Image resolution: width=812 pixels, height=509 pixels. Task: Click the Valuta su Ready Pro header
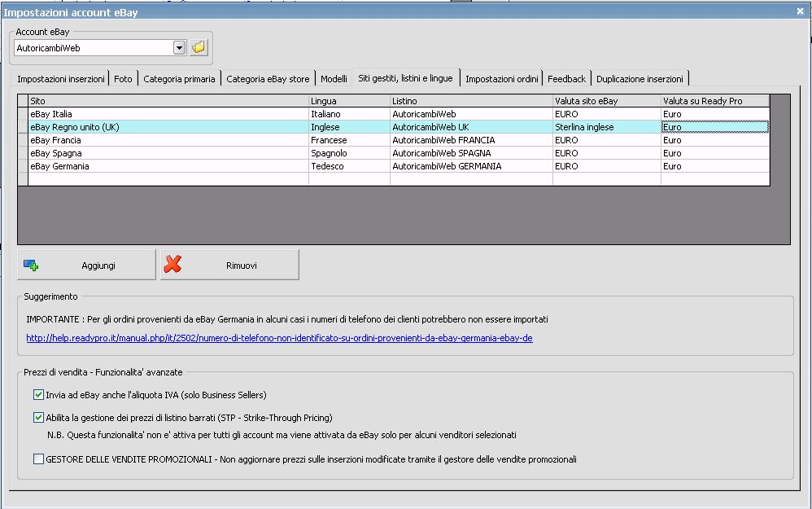(715, 101)
